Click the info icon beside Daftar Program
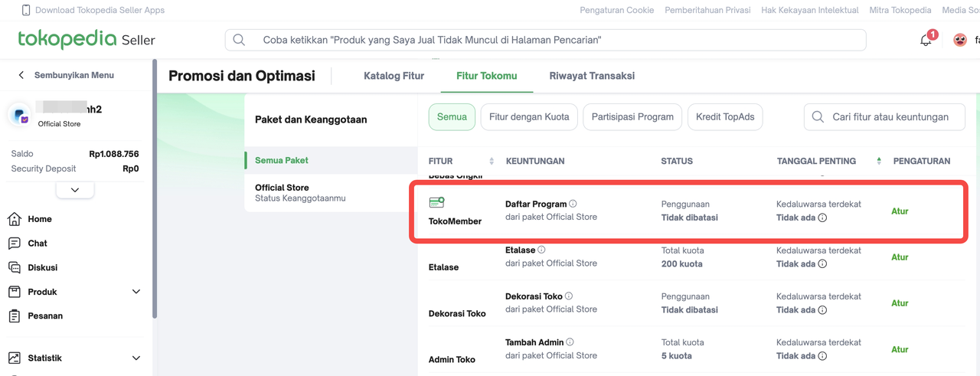The width and height of the screenshot is (980, 376). pyautogui.click(x=573, y=204)
